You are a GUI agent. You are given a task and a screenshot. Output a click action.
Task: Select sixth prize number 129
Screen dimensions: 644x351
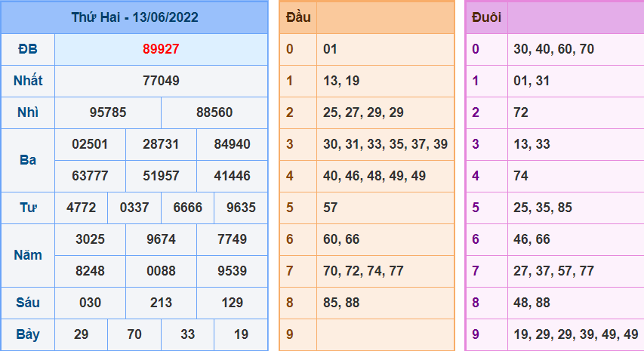tap(232, 303)
